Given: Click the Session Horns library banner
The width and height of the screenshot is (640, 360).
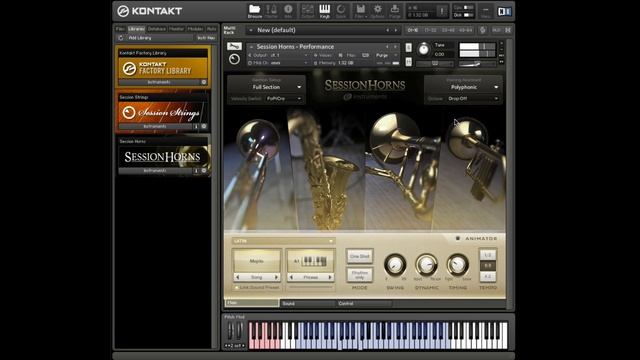Looking at the screenshot, I should click(x=162, y=157).
